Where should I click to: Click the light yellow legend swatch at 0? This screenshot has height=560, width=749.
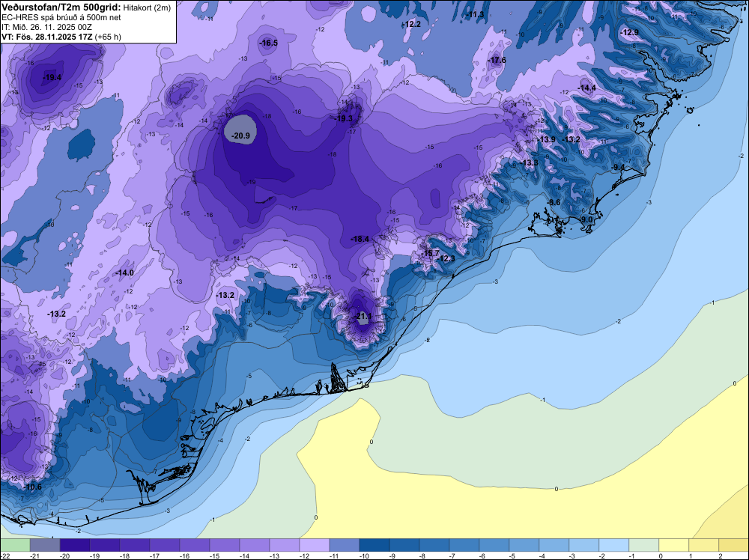(674, 545)
